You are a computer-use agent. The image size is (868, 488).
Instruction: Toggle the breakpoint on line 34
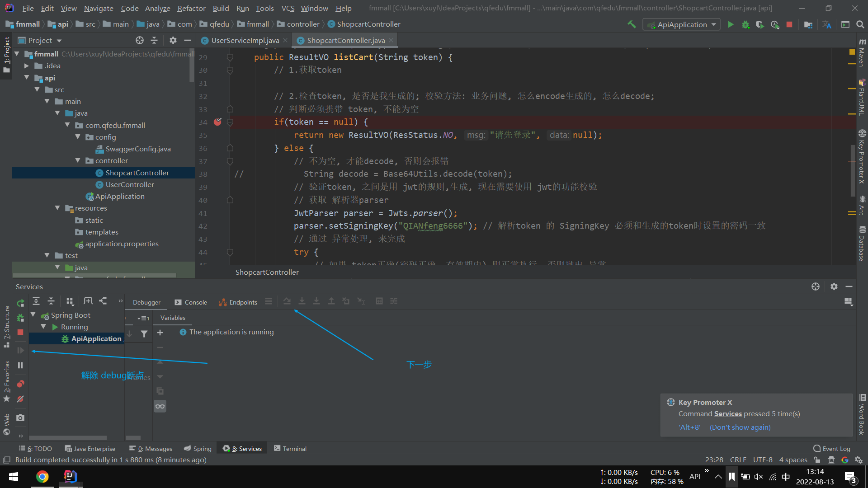[217, 122]
